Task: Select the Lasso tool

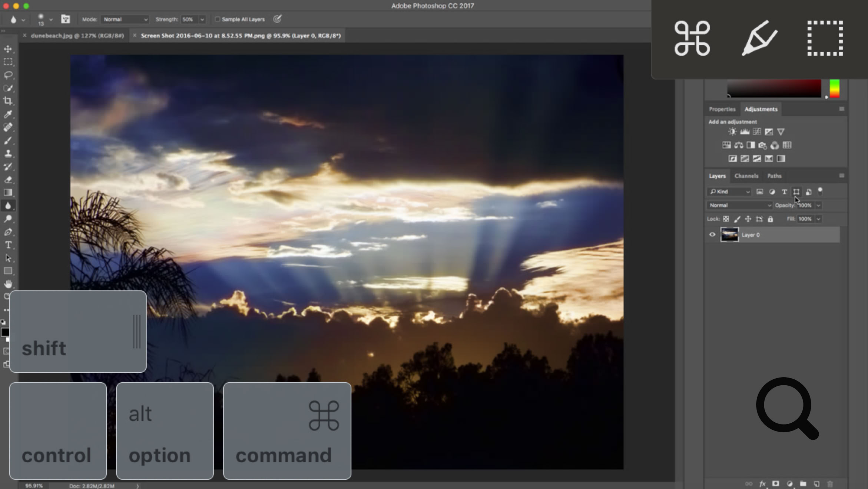Action: [x=9, y=76]
